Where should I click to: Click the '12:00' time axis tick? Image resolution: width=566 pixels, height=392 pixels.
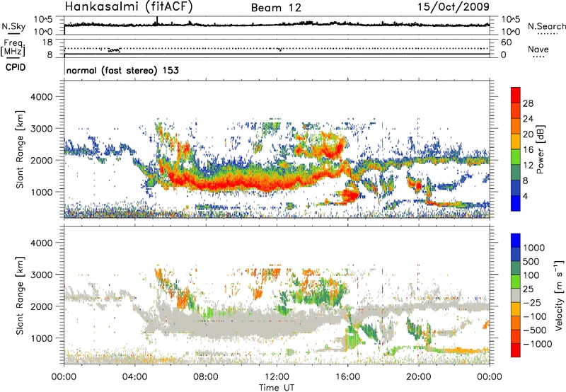pyautogui.click(x=277, y=377)
